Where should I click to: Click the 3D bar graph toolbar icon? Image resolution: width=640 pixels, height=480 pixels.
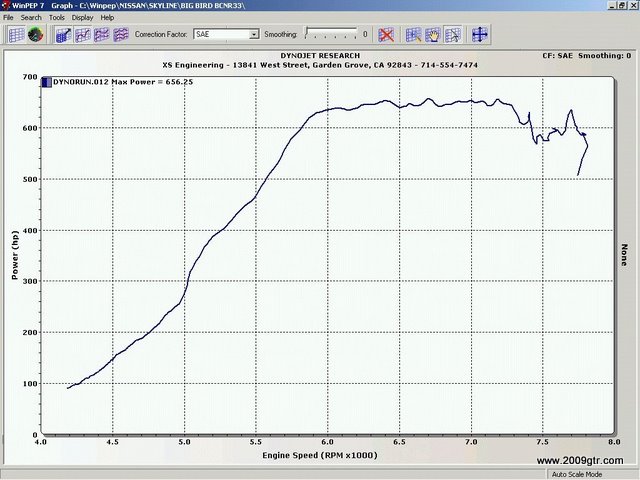pyautogui.click(x=63, y=35)
